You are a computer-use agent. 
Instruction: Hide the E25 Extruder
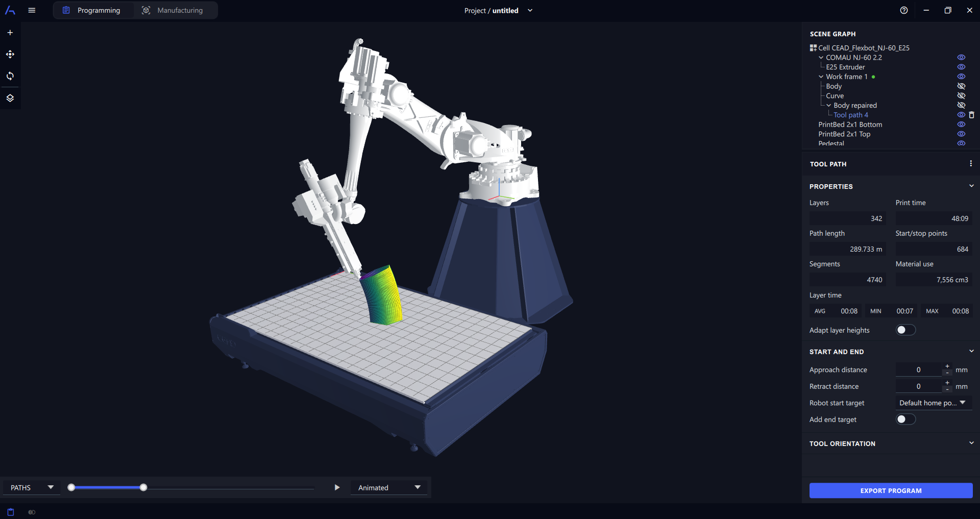961,67
